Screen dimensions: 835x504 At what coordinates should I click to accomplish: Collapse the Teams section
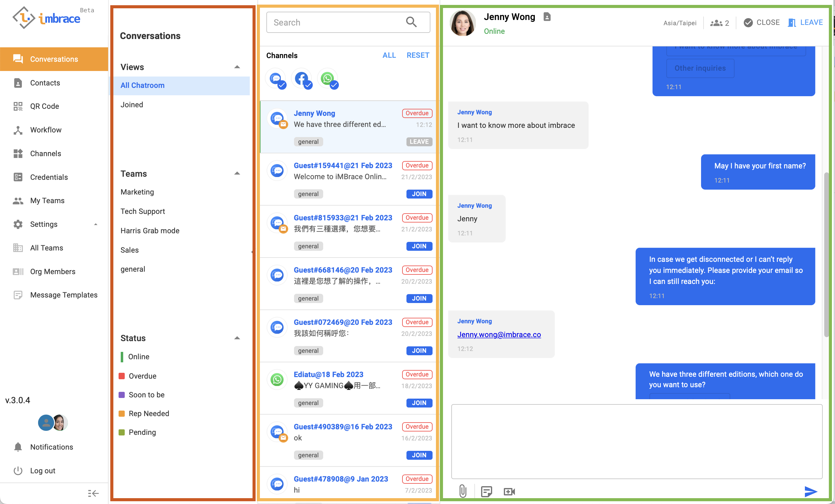pos(237,174)
